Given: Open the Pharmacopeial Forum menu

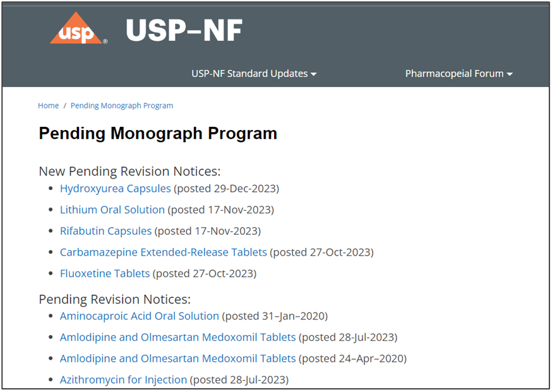Looking at the screenshot, I should (x=454, y=73).
